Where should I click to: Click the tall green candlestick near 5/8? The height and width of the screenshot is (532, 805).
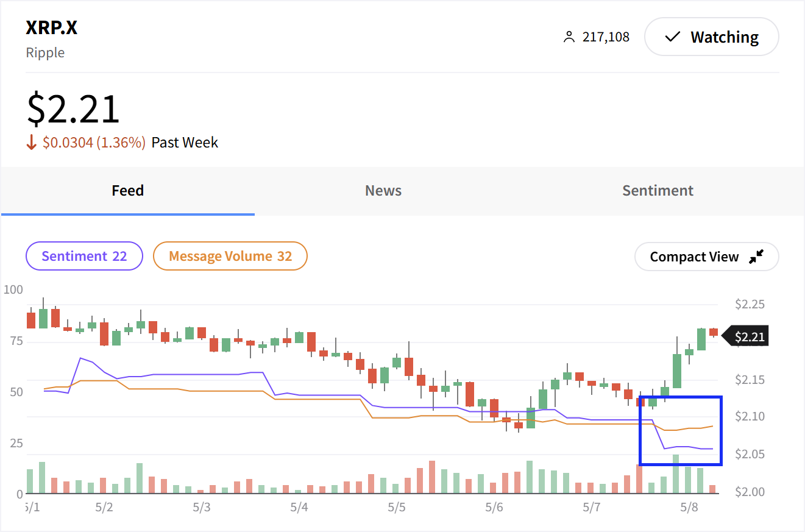pyautogui.click(x=676, y=370)
